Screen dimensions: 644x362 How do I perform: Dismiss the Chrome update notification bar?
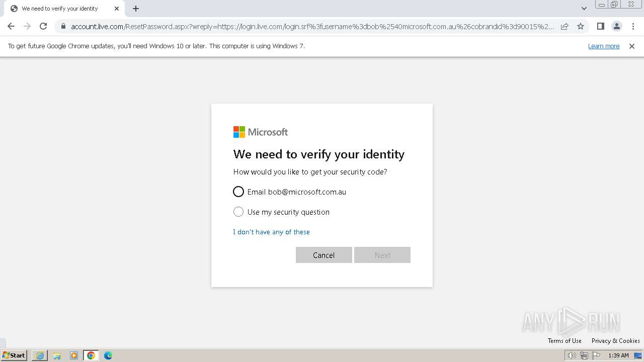[x=632, y=46]
